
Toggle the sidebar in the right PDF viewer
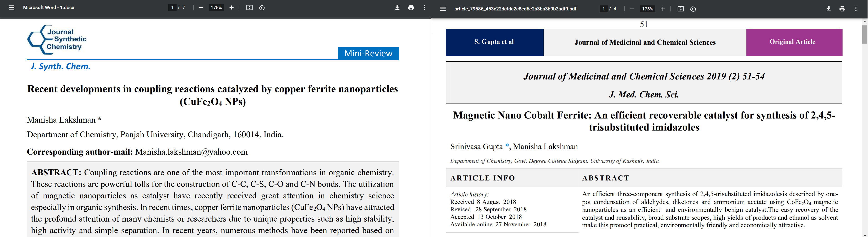443,9
